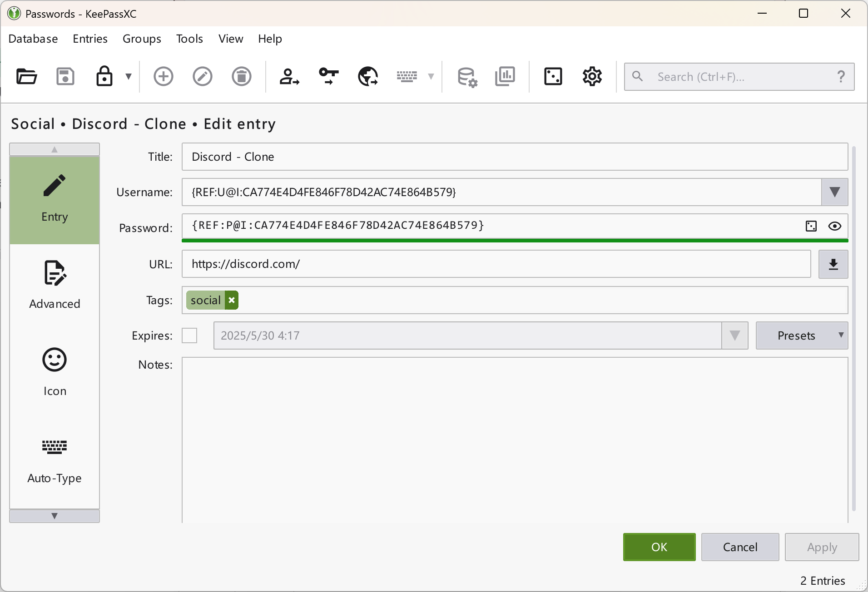This screenshot has width=868, height=592.
Task: Lock the database with padlock icon
Action: 104,76
